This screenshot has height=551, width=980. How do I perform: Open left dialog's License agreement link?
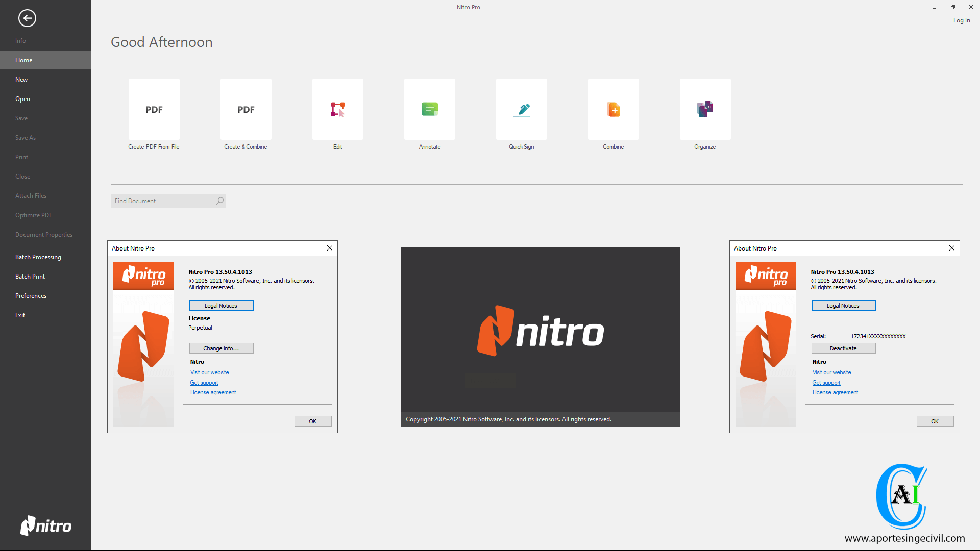(x=213, y=392)
